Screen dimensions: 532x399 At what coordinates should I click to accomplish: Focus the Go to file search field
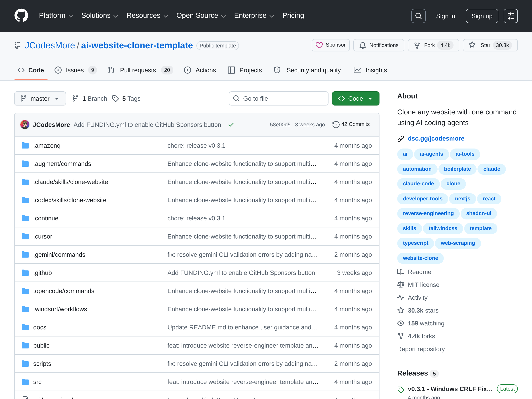278,98
